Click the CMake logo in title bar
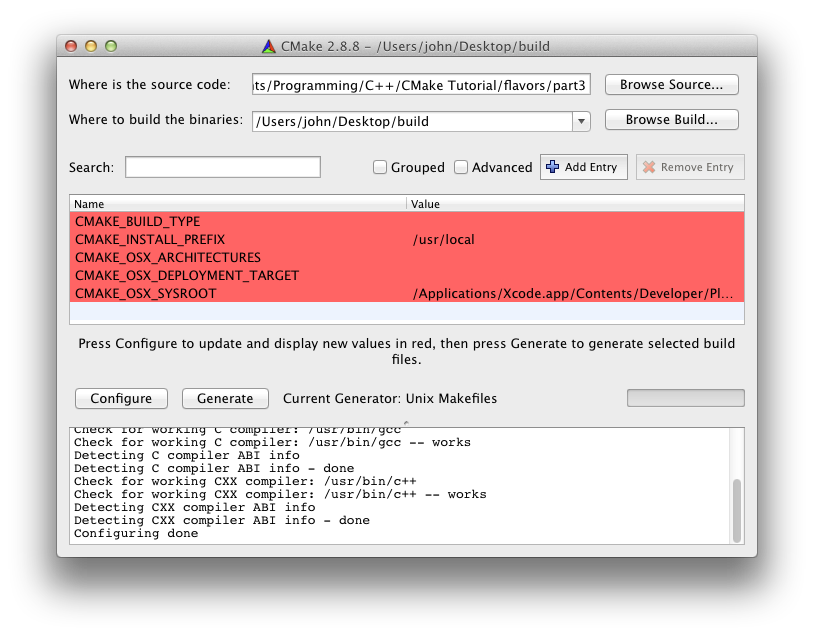Image resolution: width=814 pixels, height=636 pixels. pyautogui.click(x=268, y=47)
